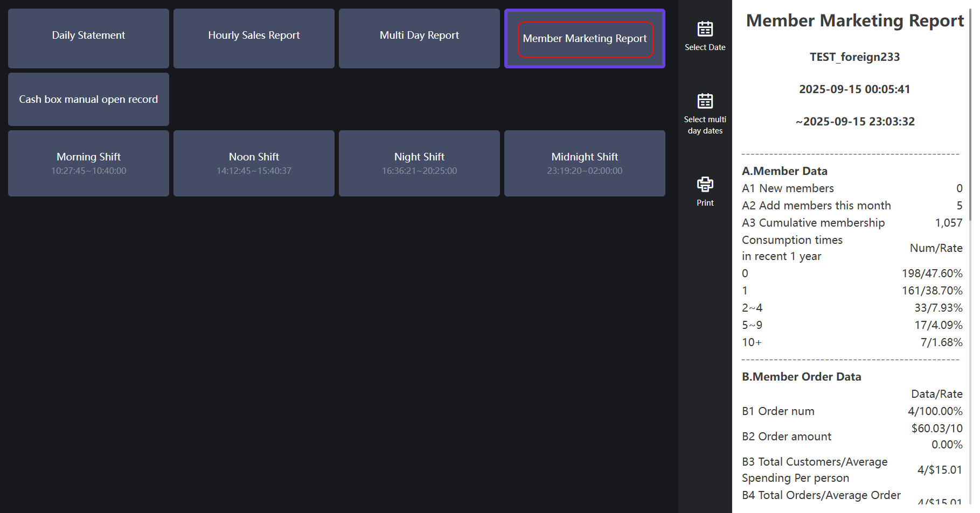This screenshot has height=513, width=980.
Task: Click the store name TEST_foreign233
Action: point(854,57)
